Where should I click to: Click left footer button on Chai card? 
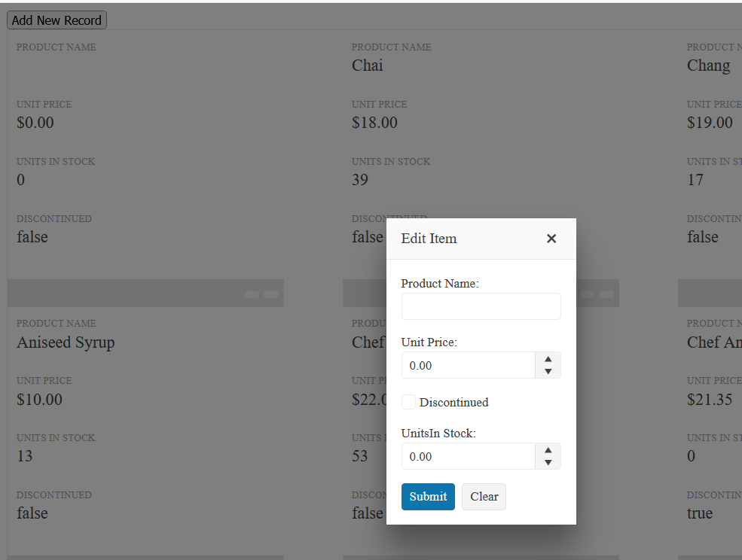(587, 294)
